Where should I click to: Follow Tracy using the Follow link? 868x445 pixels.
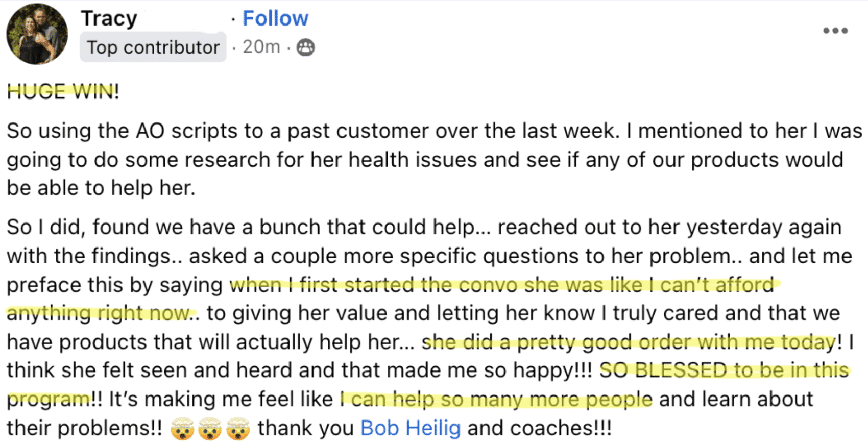click(275, 19)
